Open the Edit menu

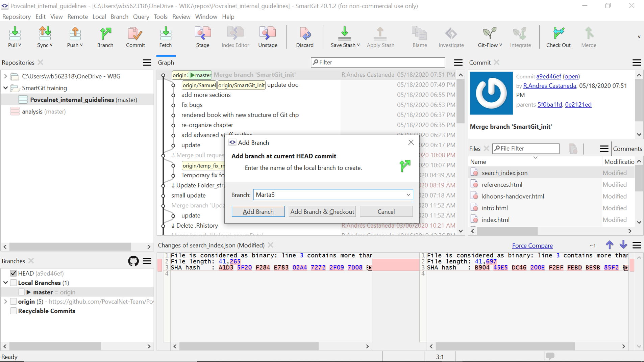pyautogui.click(x=40, y=17)
